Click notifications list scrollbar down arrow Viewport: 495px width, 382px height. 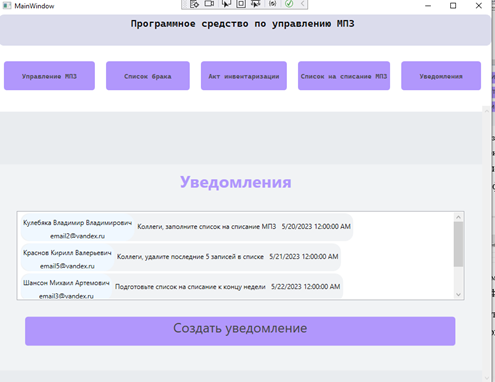[x=458, y=295]
